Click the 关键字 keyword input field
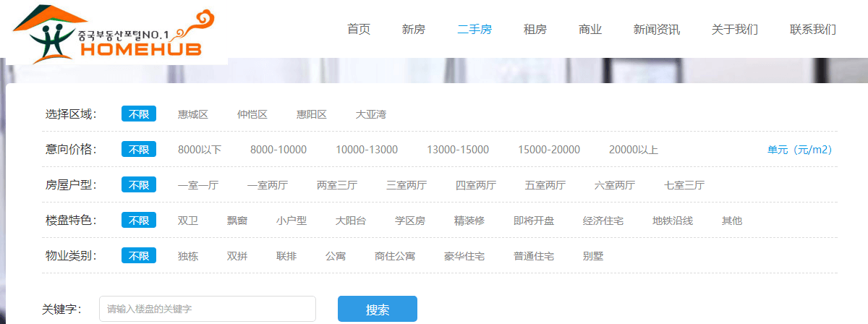This screenshot has width=868, height=324. (x=208, y=309)
